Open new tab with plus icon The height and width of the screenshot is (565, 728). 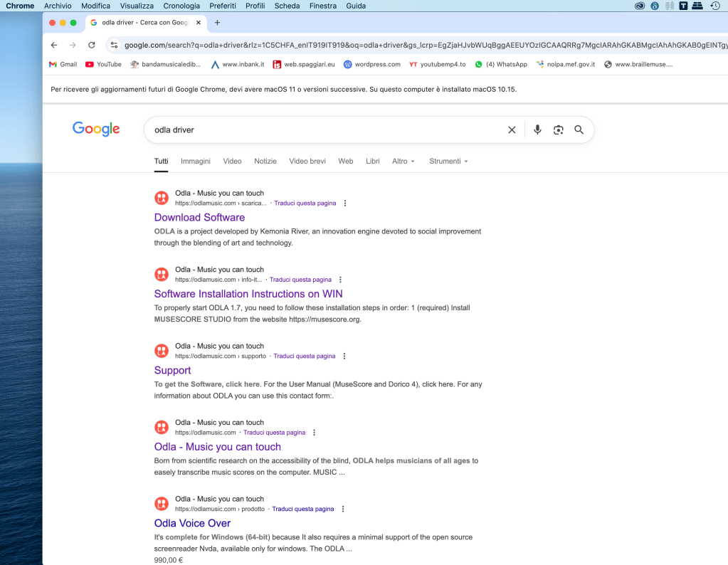(x=218, y=22)
